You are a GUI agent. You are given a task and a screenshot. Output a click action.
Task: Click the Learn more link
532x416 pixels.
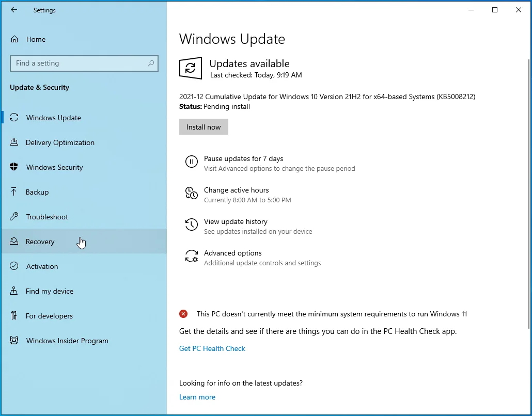click(x=197, y=397)
